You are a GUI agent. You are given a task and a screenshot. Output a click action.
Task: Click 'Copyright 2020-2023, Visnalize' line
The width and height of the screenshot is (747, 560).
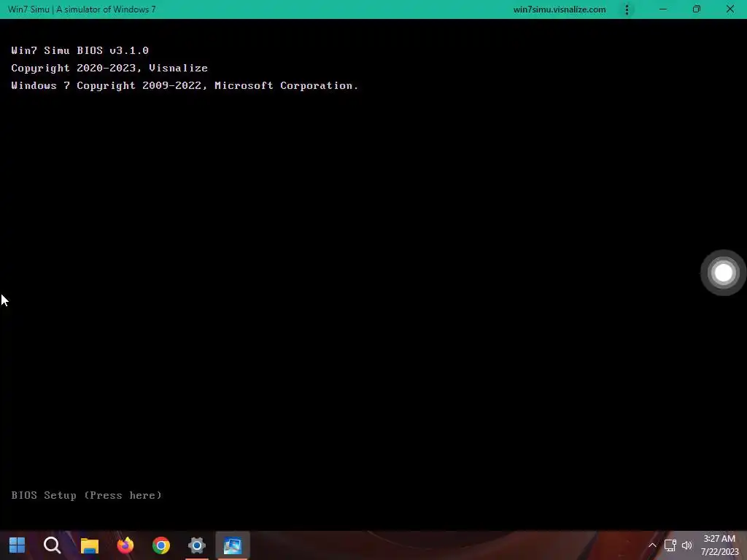[109, 68]
